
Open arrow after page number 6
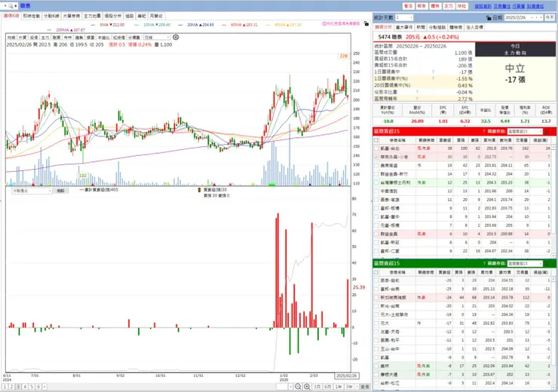click(x=44, y=387)
